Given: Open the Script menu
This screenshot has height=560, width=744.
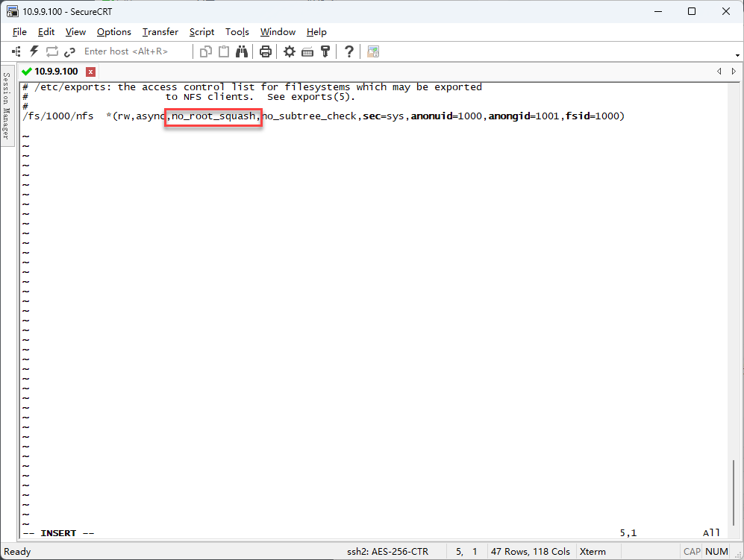Looking at the screenshot, I should pyautogui.click(x=201, y=32).
